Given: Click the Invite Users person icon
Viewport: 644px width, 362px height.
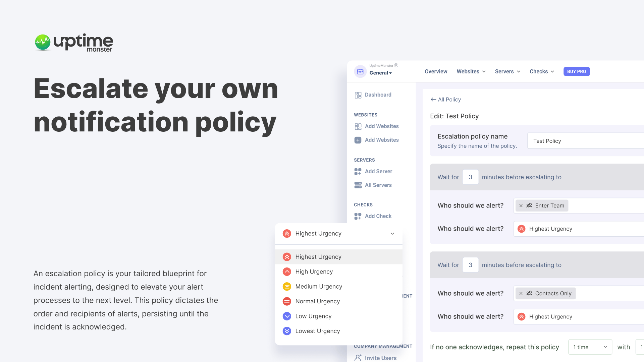Looking at the screenshot, I should click(358, 358).
